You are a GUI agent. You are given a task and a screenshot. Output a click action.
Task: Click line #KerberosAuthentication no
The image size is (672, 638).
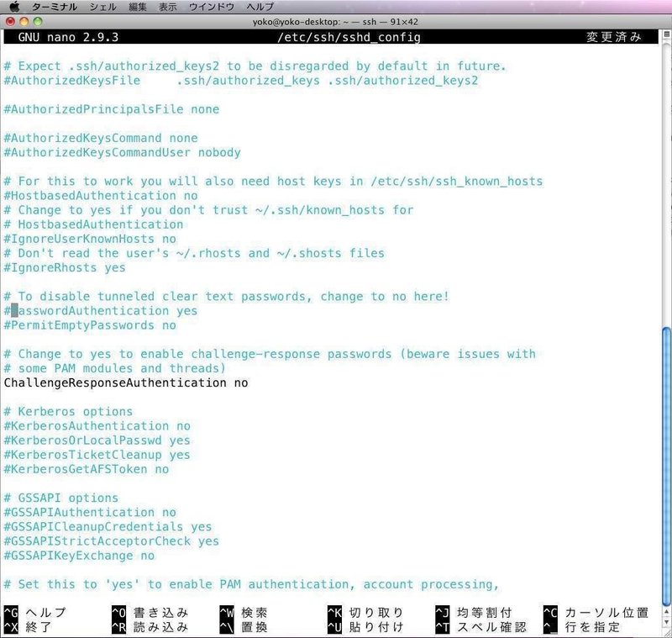(x=97, y=426)
